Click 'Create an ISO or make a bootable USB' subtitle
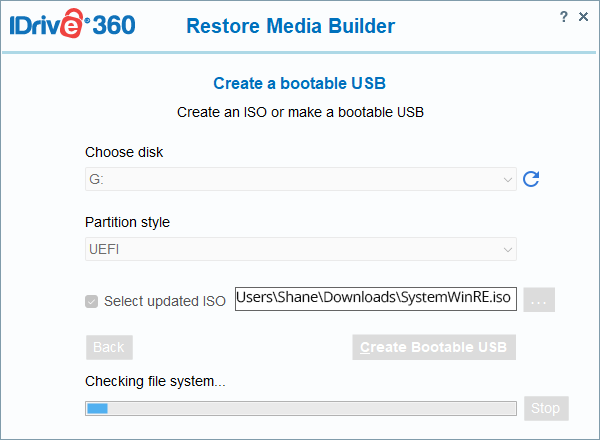600x440 pixels. pyautogui.click(x=300, y=112)
